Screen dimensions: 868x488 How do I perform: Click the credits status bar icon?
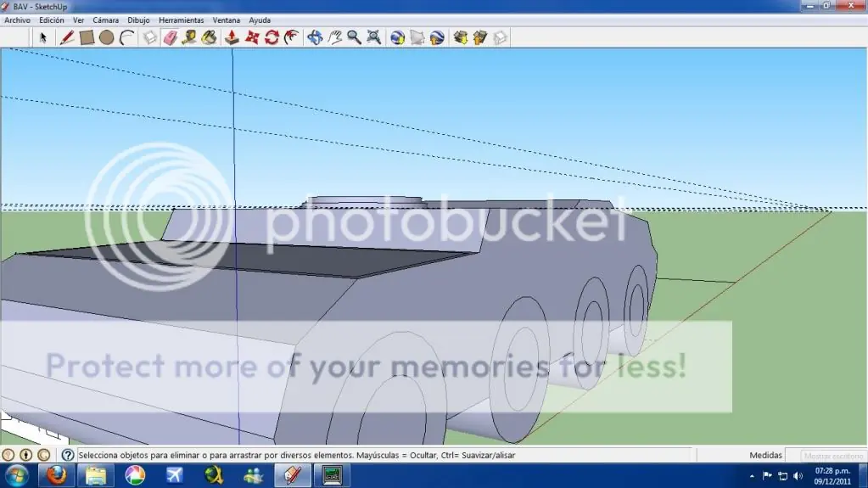point(26,455)
